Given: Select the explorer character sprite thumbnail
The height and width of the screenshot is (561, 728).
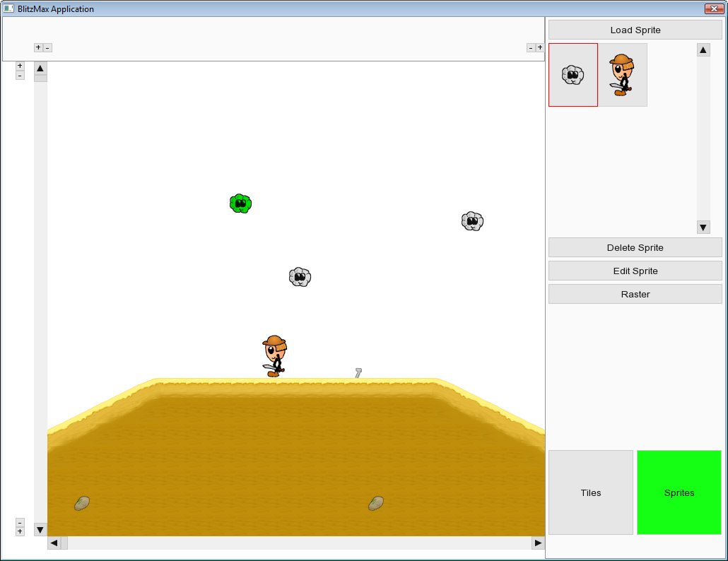Looking at the screenshot, I should pyautogui.click(x=622, y=75).
